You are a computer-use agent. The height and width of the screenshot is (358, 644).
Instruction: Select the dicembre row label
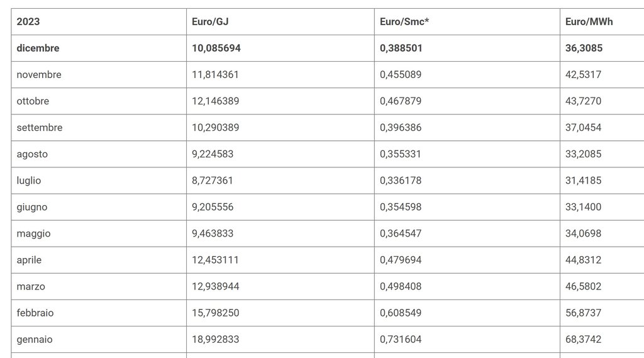point(38,48)
